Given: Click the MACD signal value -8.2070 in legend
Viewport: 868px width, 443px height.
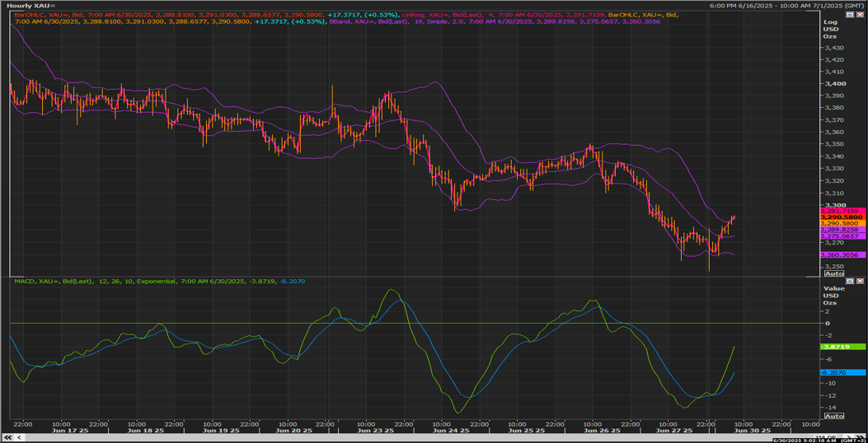Looking at the screenshot, I should pyautogui.click(x=293, y=282).
